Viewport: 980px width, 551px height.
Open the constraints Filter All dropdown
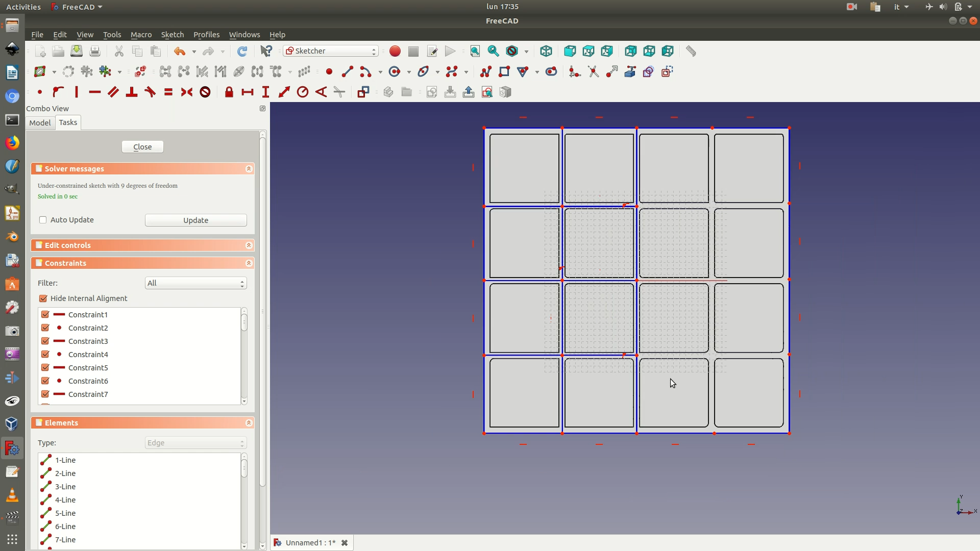click(196, 283)
